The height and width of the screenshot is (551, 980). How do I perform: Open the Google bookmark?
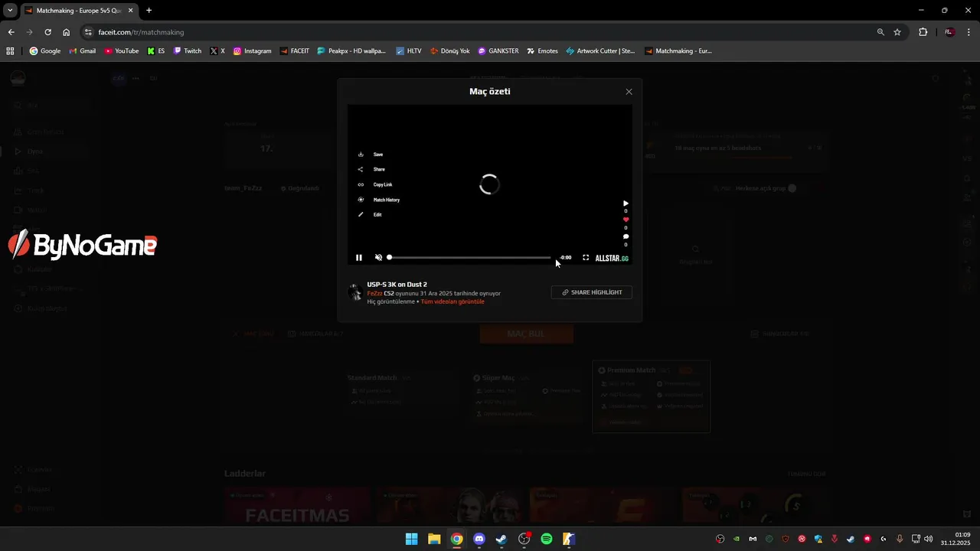tap(45, 51)
